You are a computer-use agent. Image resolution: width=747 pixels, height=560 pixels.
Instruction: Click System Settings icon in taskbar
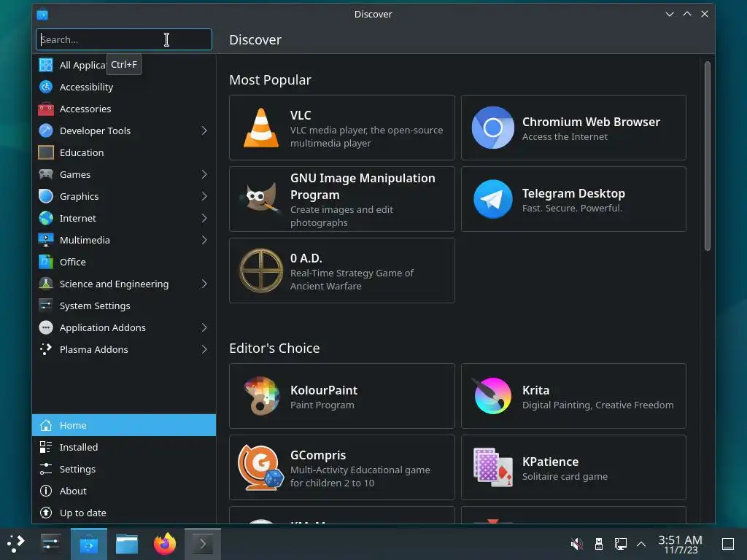tap(50, 544)
